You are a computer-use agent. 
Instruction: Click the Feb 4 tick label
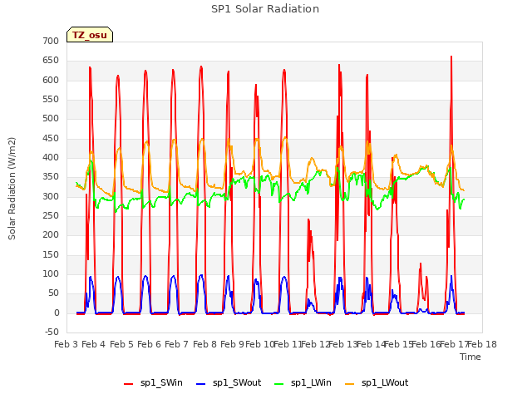[x=94, y=344]
